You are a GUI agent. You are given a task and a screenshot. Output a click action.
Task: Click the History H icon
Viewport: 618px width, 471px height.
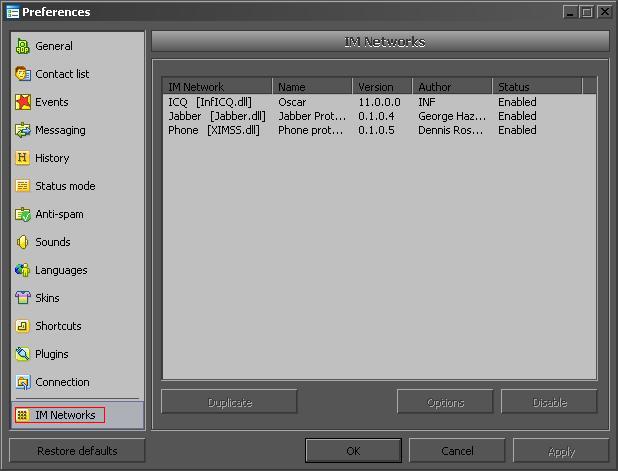pyautogui.click(x=22, y=158)
